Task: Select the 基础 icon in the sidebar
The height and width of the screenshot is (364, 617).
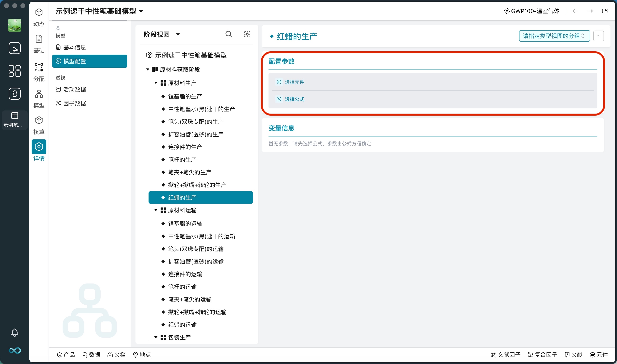Action: [39, 43]
